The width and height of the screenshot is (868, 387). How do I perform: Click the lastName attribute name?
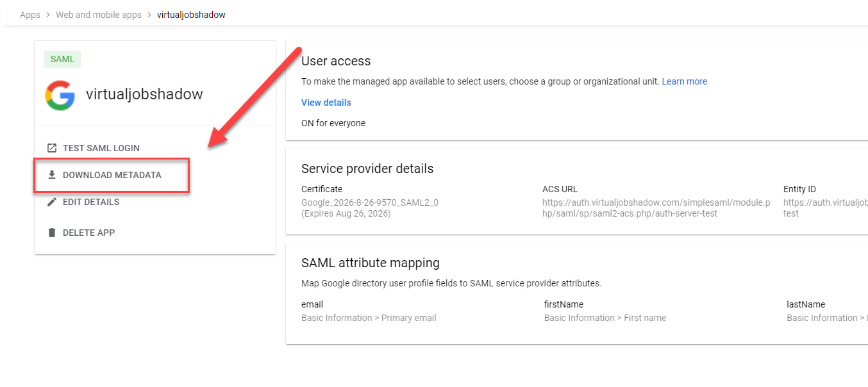(x=806, y=304)
